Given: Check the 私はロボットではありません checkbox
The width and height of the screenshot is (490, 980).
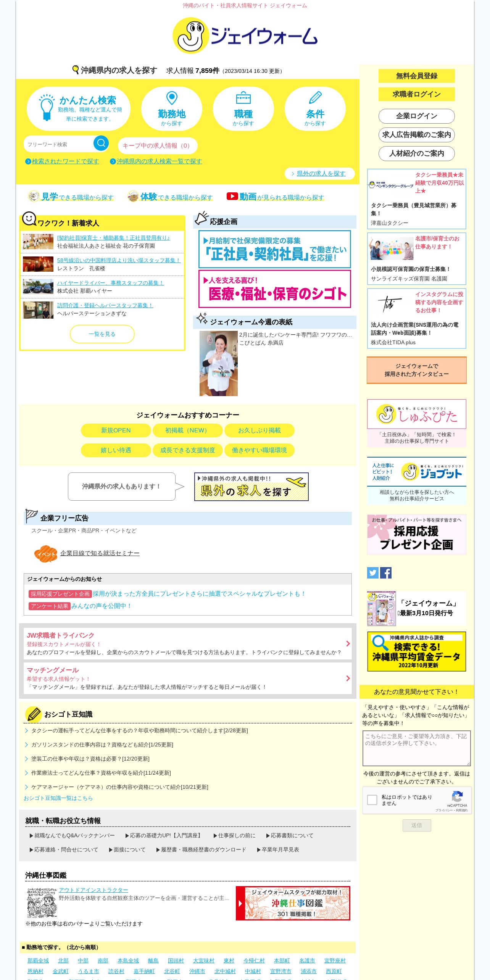Looking at the screenshot, I should (372, 800).
